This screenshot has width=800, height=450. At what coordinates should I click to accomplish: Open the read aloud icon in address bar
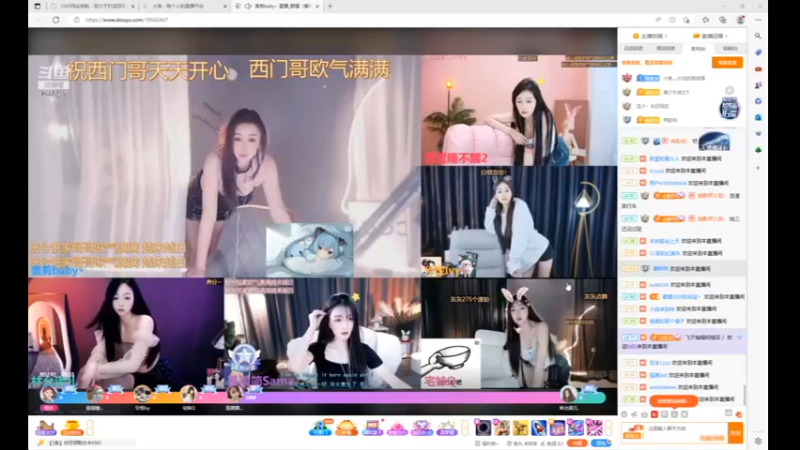pyautogui.click(x=658, y=20)
